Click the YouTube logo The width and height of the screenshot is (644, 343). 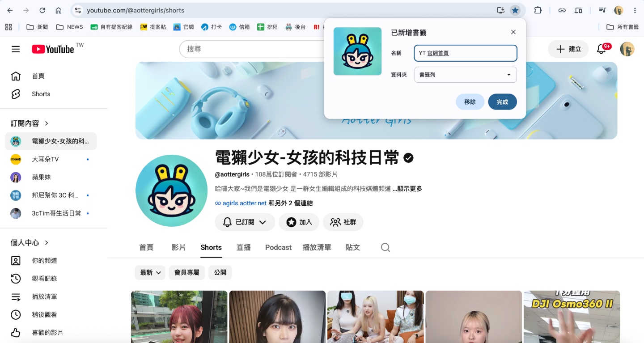click(x=52, y=49)
